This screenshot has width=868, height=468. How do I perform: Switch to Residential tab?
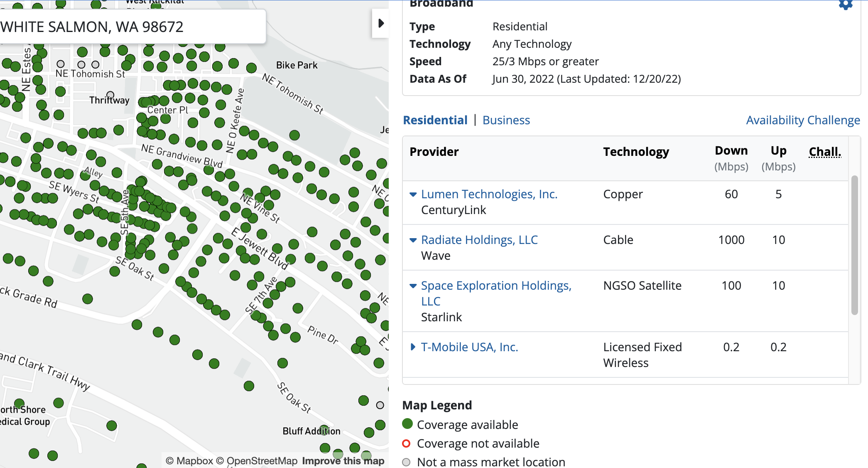tap(435, 120)
